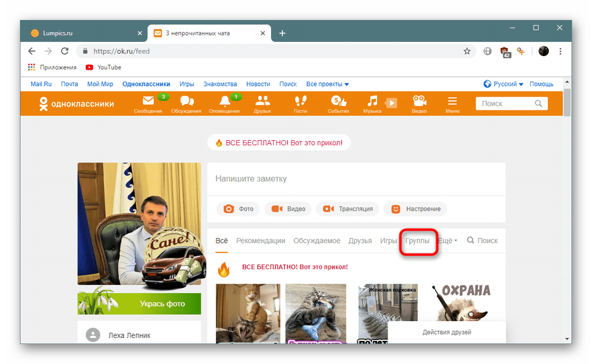This screenshot has width=592, height=364.
Task: Open a new browser tab with plus
Action: point(282,33)
